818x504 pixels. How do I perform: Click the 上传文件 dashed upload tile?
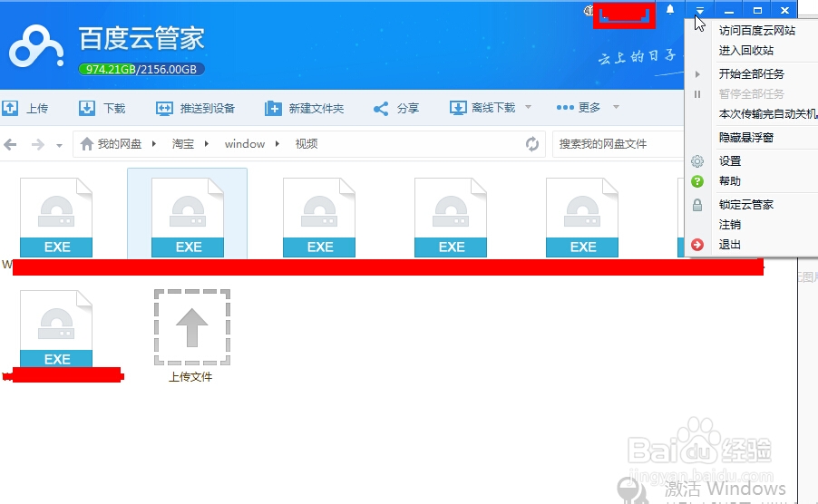(x=192, y=327)
